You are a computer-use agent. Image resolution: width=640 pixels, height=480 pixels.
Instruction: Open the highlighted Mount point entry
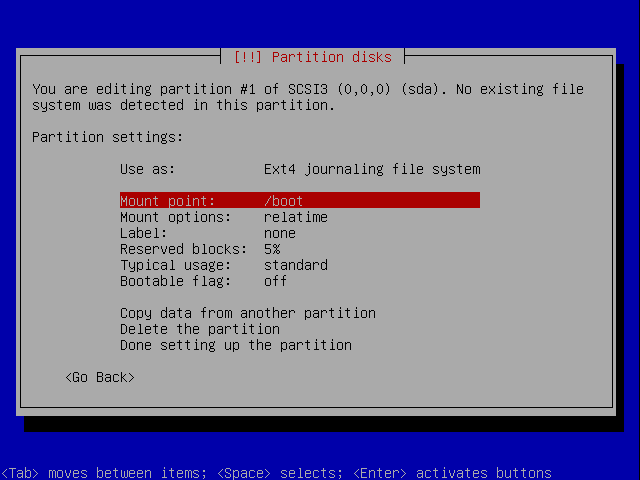300,200
